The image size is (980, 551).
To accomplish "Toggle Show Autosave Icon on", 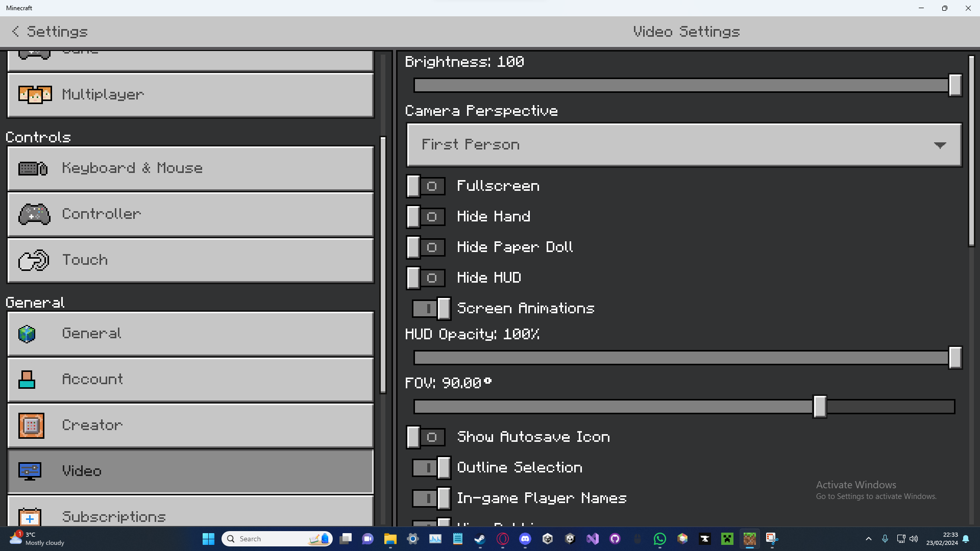I will click(426, 437).
